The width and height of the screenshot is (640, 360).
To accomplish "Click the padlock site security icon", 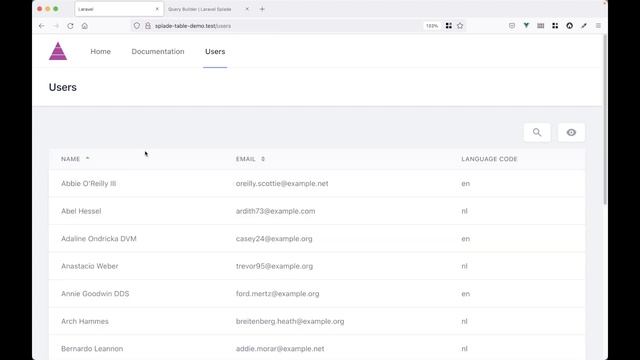I will click(x=148, y=26).
